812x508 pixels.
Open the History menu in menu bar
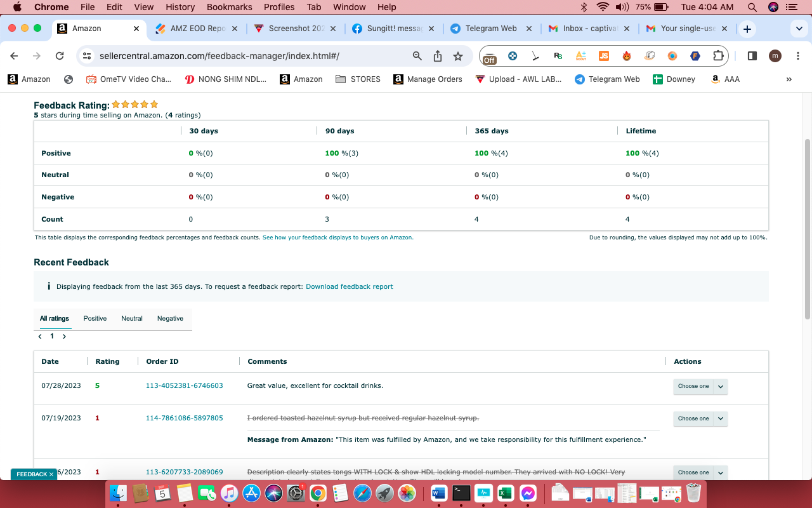point(180,7)
